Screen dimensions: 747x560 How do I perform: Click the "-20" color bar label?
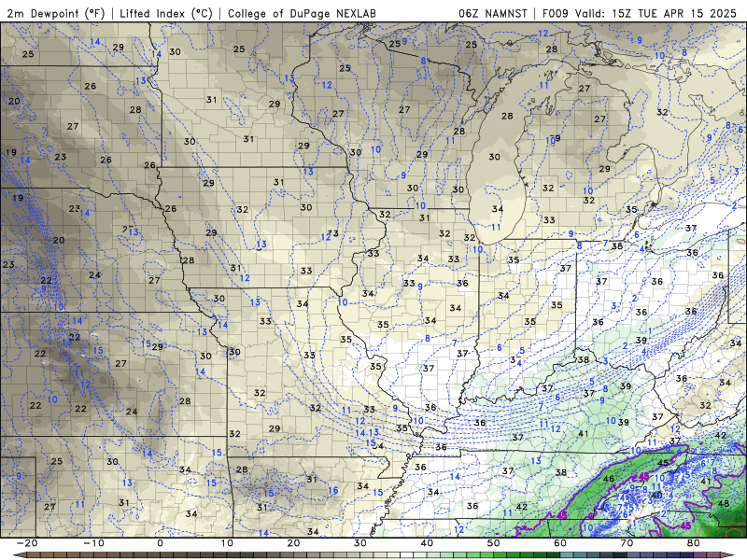coord(26,543)
